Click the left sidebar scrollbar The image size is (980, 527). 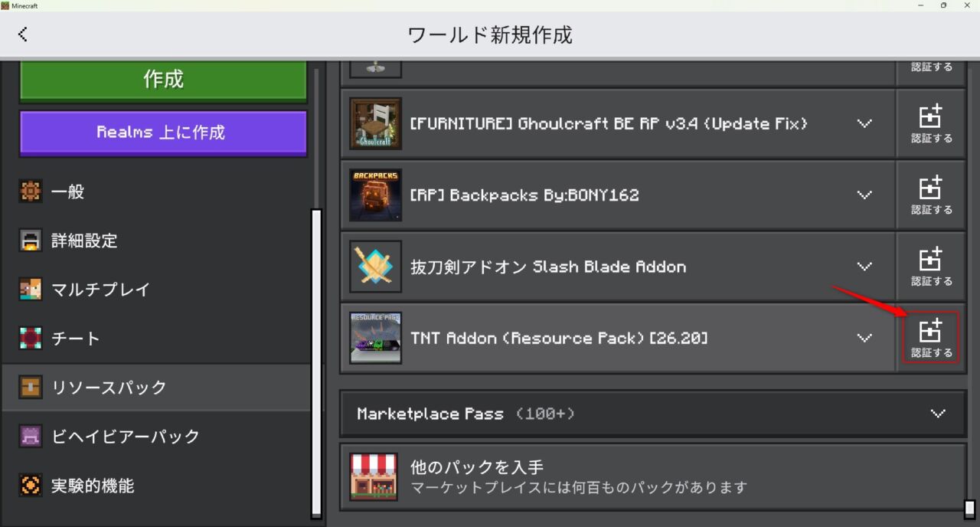(x=316, y=363)
